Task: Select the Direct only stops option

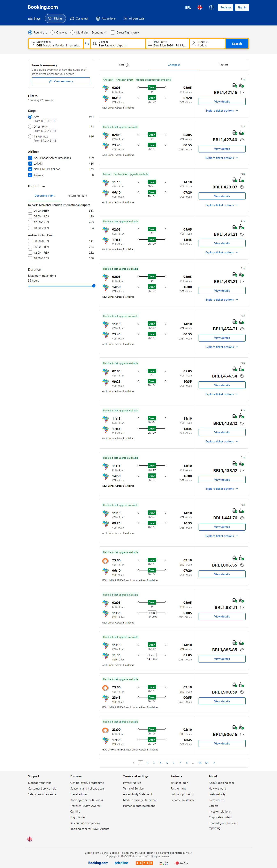Action: click(30, 127)
